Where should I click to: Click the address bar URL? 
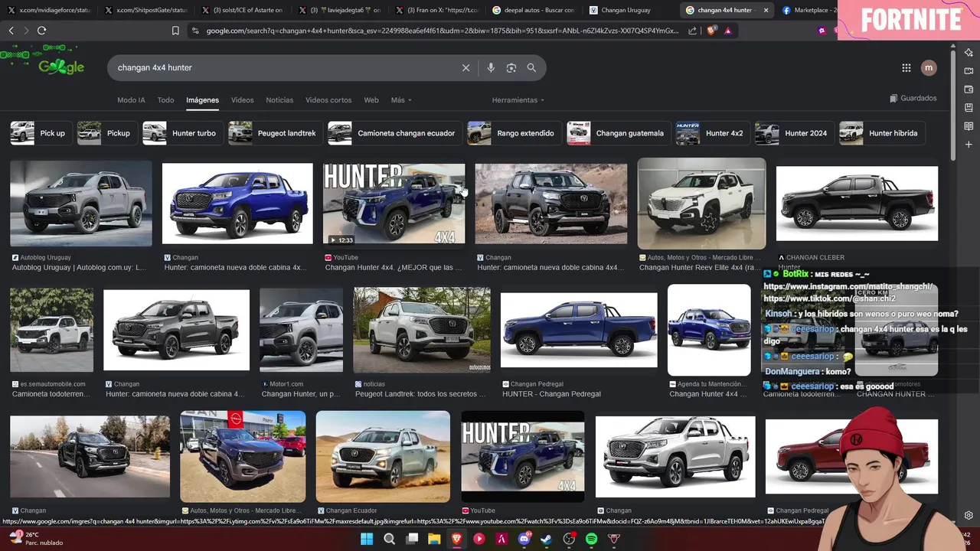coord(443,31)
